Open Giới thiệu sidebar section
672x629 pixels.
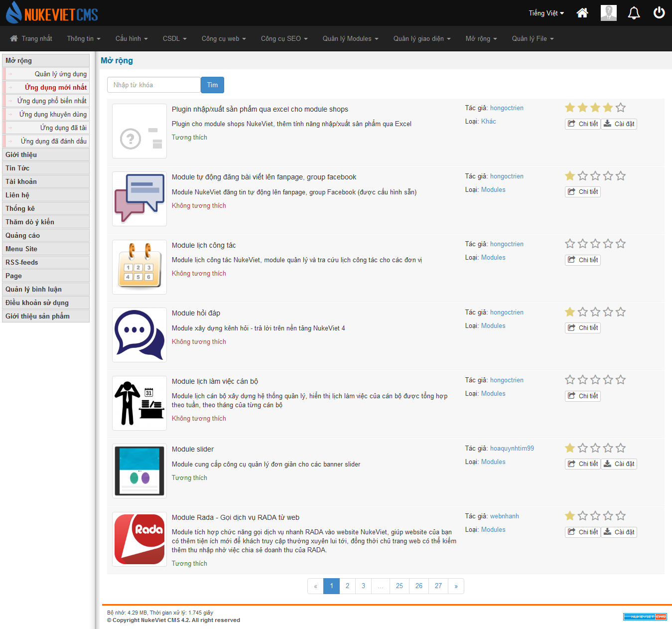[x=46, y=155]
